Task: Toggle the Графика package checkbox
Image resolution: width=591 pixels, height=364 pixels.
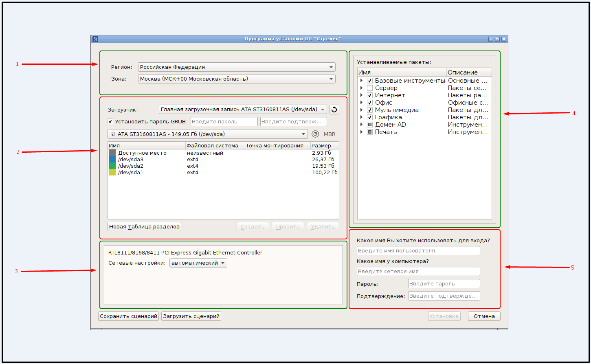Action: (x=370, y=117)
